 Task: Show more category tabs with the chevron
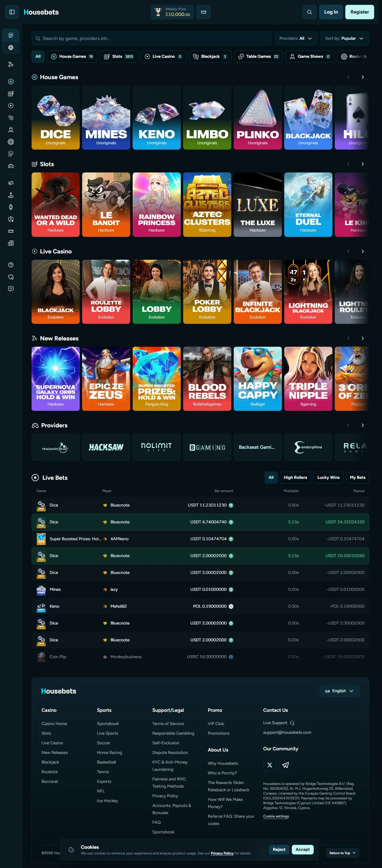[x=365, y=57]
